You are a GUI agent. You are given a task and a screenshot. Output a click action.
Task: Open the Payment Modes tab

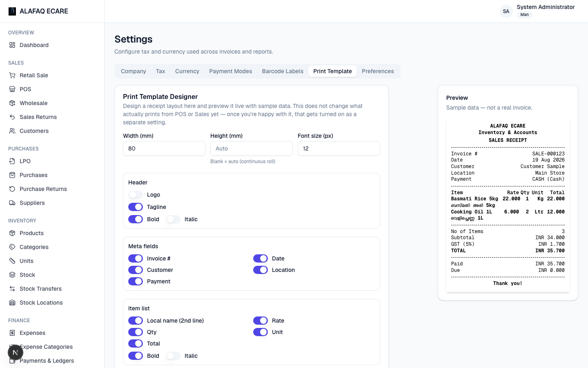coord(231,71)
